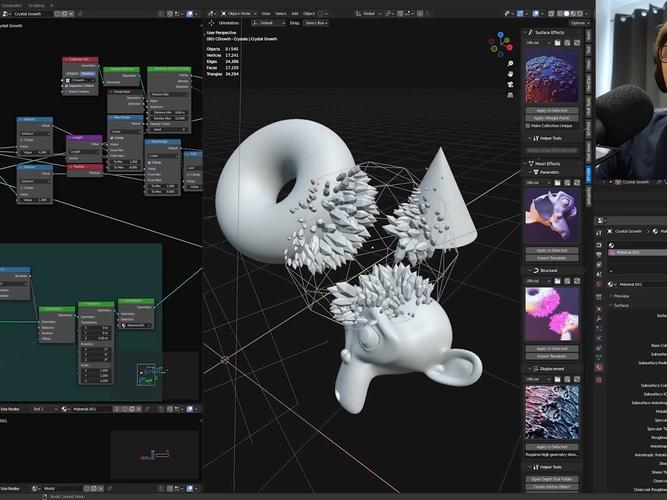Open the Texture checker properties tab
667x500 pixels.
[599, 379]
